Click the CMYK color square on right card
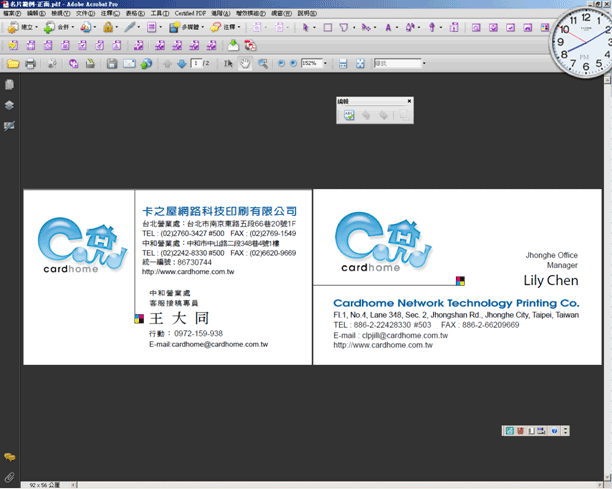612x489 pixels. 460,281
